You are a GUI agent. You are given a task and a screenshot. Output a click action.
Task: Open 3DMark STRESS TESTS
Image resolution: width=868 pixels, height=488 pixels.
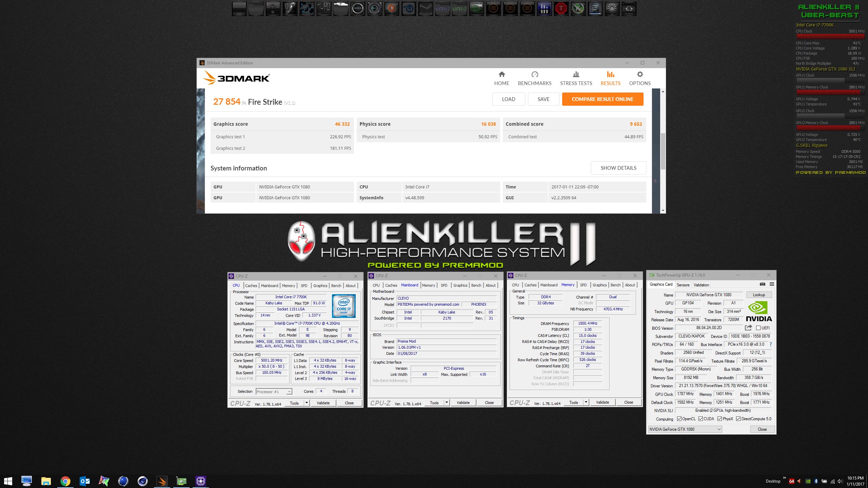point(576,79)
